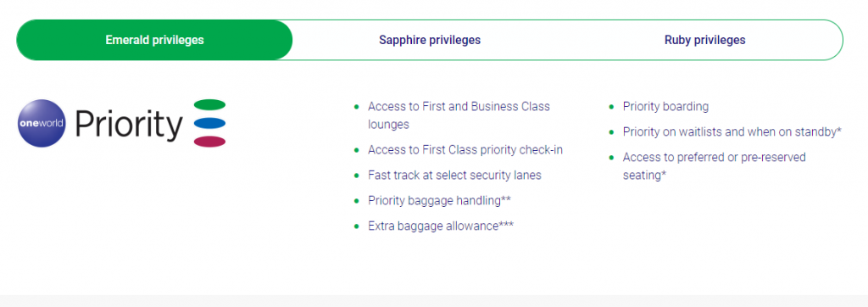Screen dimensions: 868x307
Task: Click bullet beside Priority boarding
Action: pyautogui.click(x=611, y=106)
